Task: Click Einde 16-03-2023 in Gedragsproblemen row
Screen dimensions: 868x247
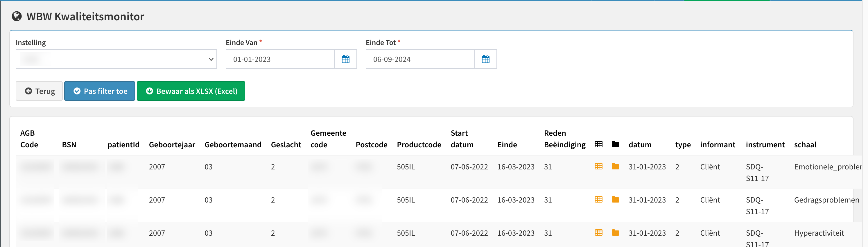Action: [516, 200]
